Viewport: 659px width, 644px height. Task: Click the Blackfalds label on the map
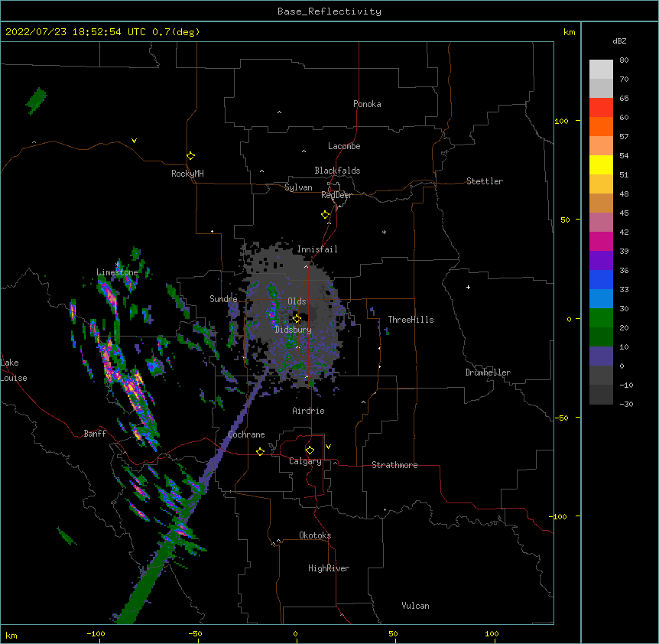pos(337,171)
